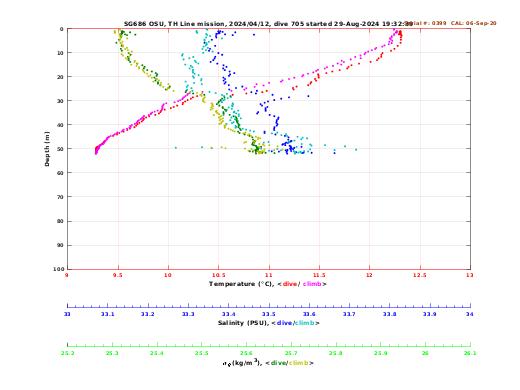Click salinity axis tick label '33.1'
Viewport: 520px width, 390px height.
tap(107, 314)
